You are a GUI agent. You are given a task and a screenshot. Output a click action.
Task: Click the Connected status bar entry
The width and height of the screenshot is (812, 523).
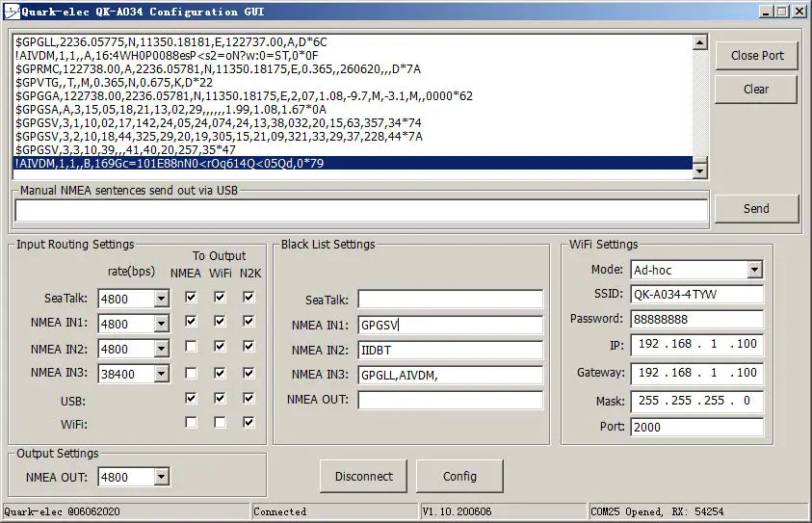[x=279, y=511]
